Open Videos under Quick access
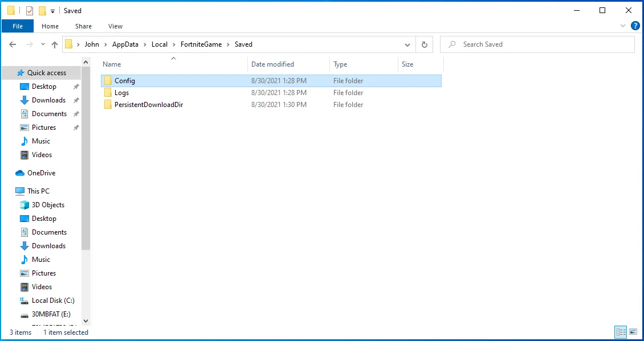644x341 pixels. point(42,155)
